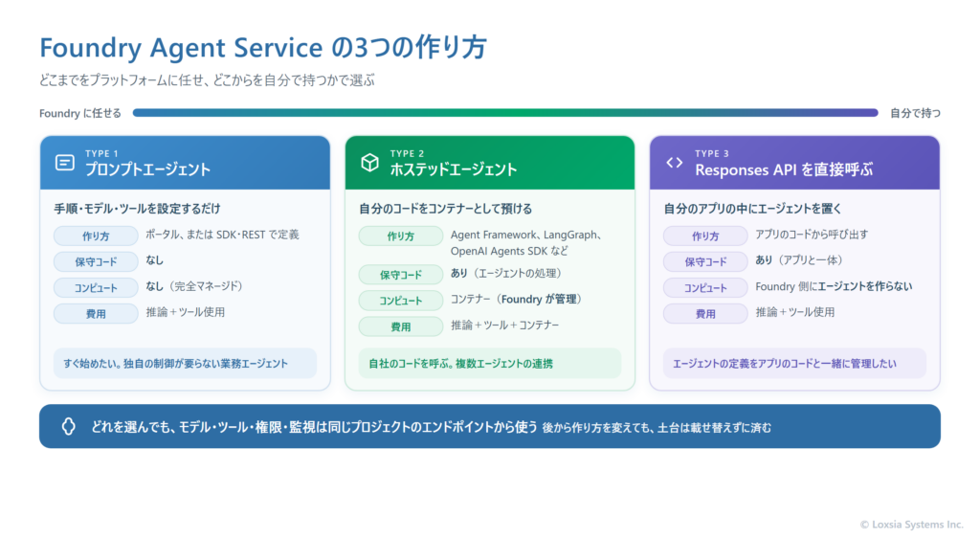Select the title "Foundry Agent Service の3つの作り方"
Viewport: 980px width, 539px height.
(x=263, y=48)
